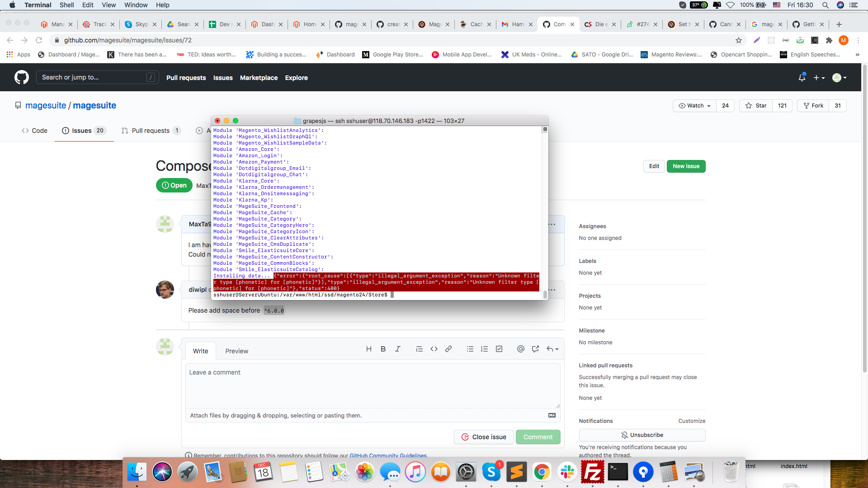Star the magesuite repository
This screenshot has height=488, width=868.
[755, 105]
